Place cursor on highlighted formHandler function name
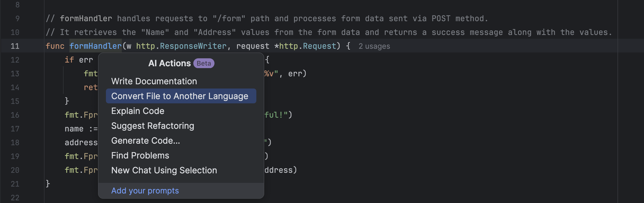This screenshot has height=203, width=644. click(95, 46)
